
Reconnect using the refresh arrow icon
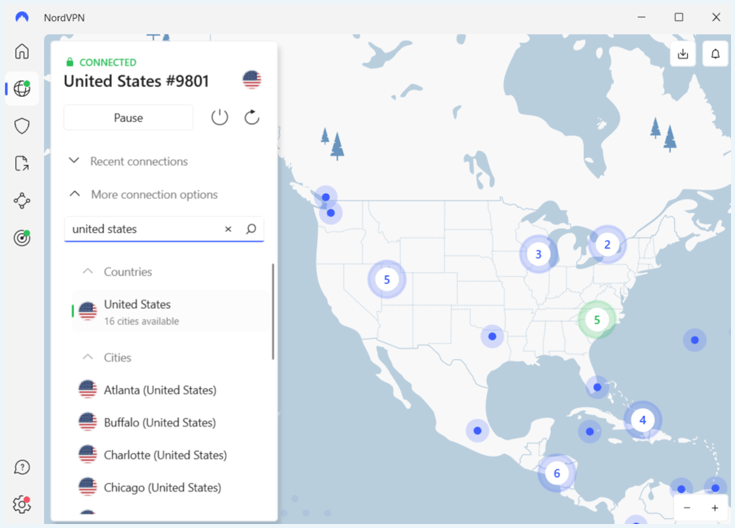(252, 117)
